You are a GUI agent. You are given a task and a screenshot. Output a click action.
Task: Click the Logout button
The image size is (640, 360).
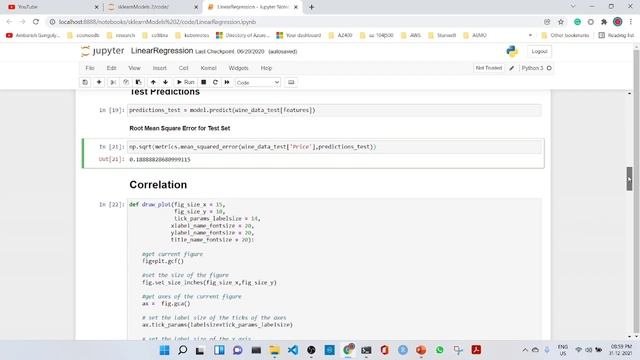[x=539, y=51]
